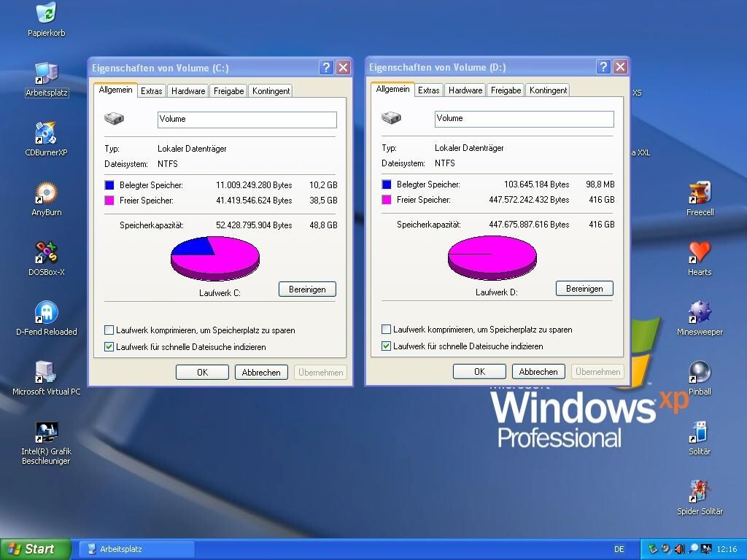
Task: Click the DE language indicator in taskbar
Action: click(619, 549)
